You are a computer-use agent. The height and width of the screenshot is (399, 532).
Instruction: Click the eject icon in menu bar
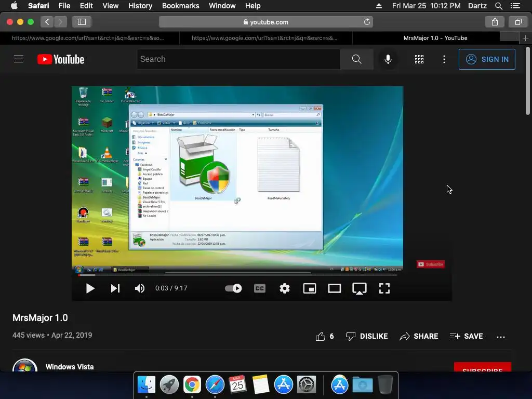[x=379, y=6]
